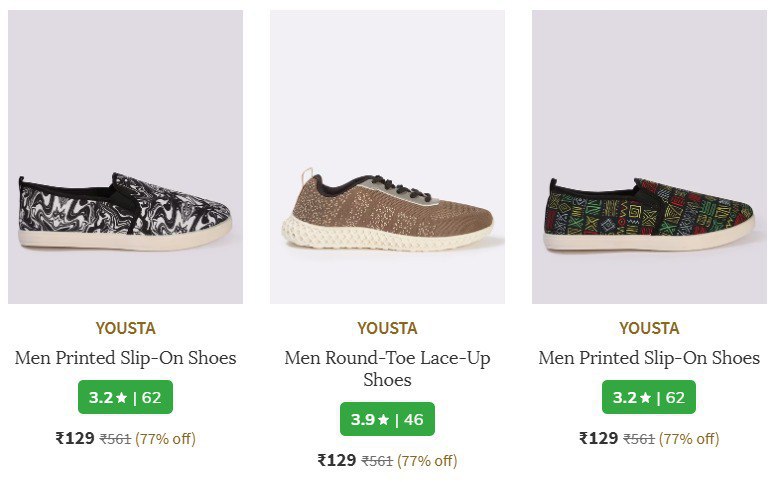Click the strikethrough ₹561 price of the lace-up shoes
The height and width of the screenshot is (482, 776).
[377, 461]
